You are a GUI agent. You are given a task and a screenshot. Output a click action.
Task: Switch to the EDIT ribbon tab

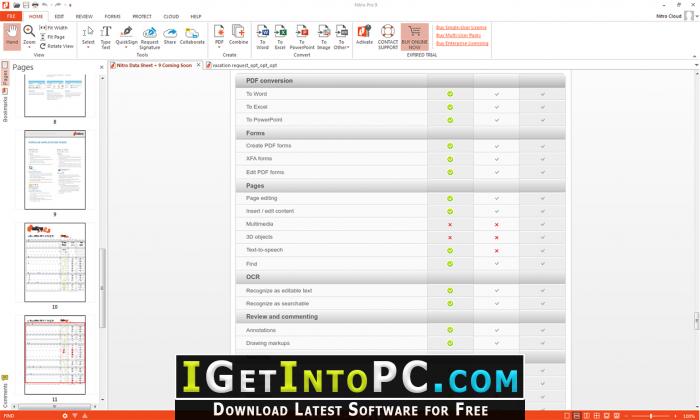click(59, 17)
